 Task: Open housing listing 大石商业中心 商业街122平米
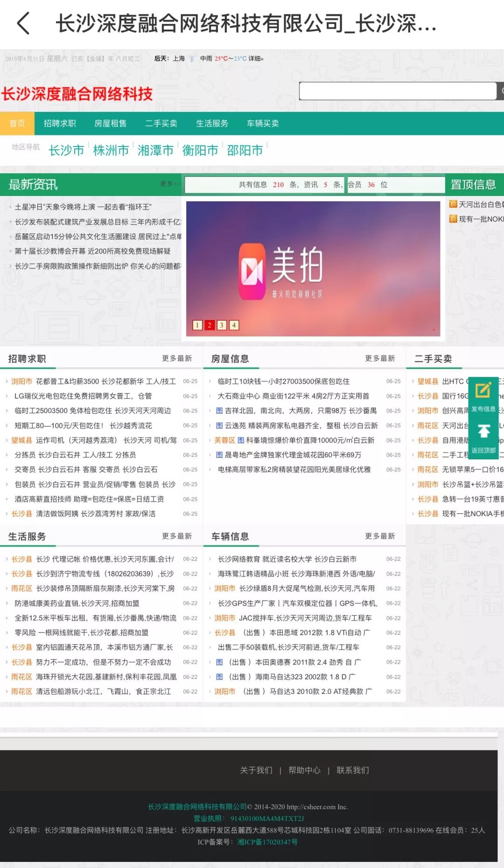pos(294,396)
